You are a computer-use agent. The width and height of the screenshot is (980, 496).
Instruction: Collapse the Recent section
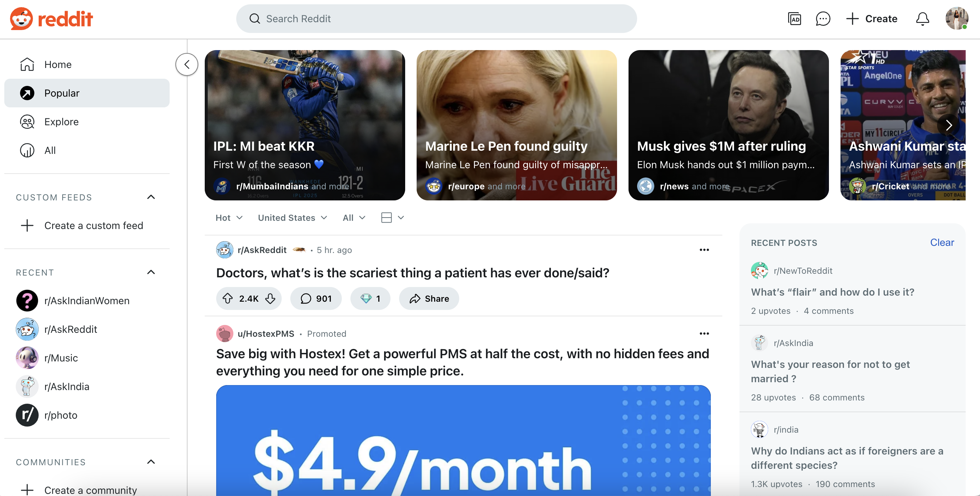(x=151, y=272)
